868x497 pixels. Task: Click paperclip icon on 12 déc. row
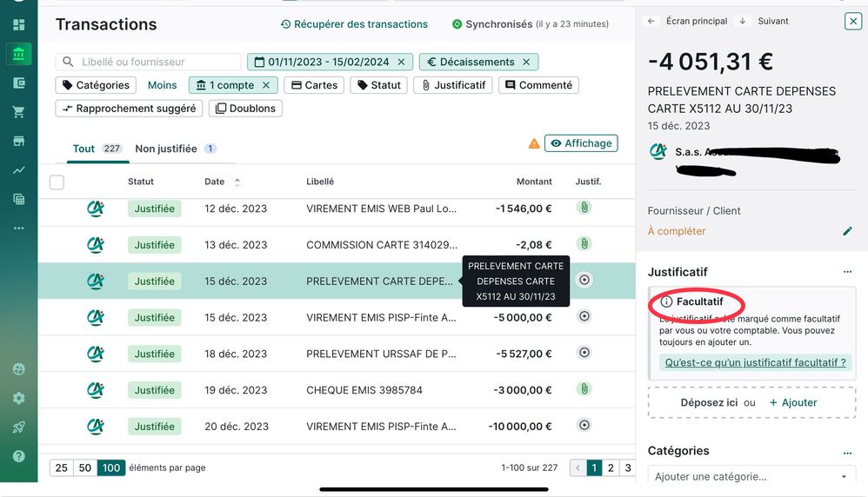click(x=584, y=208)
